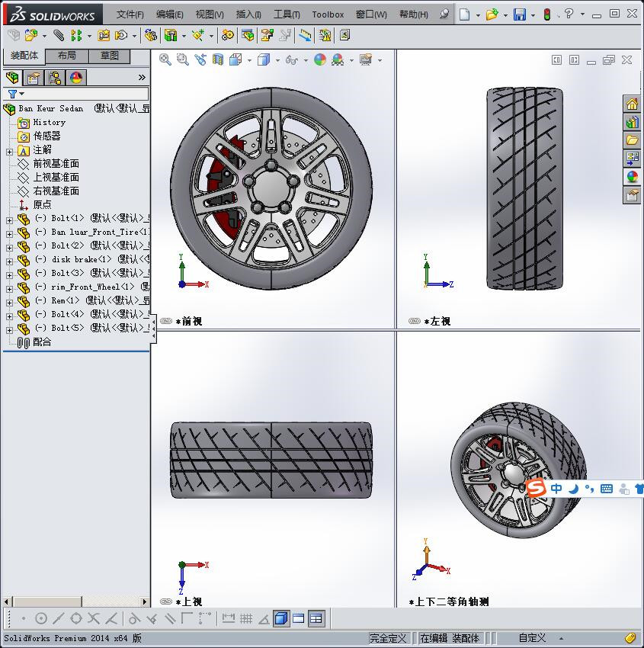Click the Previous View icon
The width and height of the screenshot is (644, 648).
[x=200, y=60]
